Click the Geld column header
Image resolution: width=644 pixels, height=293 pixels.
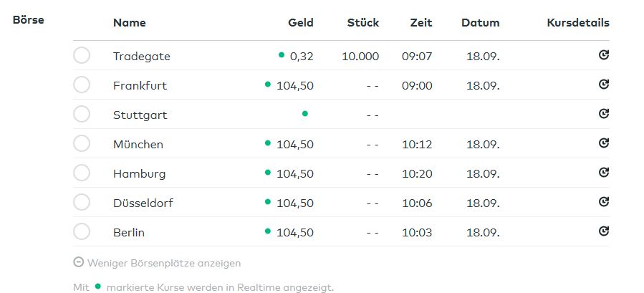click(300, 22)
